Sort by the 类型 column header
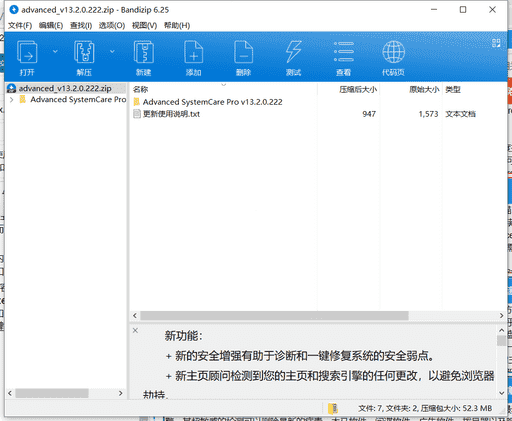 453,89
